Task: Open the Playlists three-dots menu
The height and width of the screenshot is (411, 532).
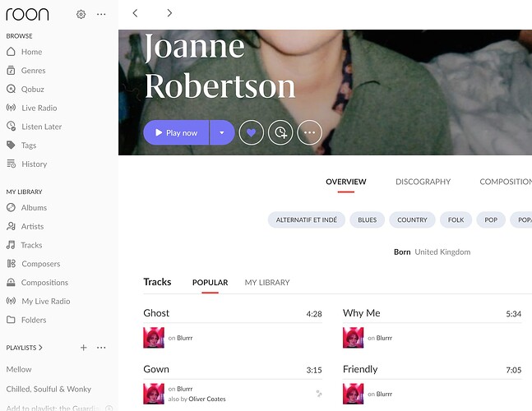Action: (x=101, y=348)
